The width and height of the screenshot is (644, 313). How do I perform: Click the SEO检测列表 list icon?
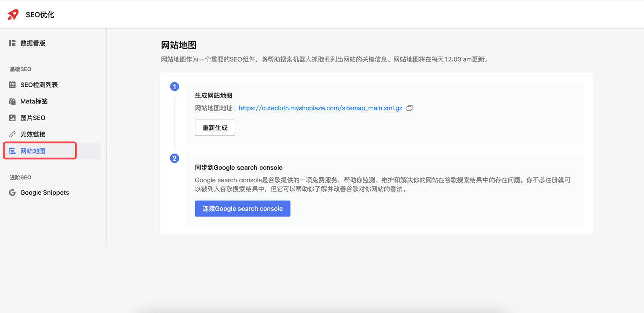point(12,85)
